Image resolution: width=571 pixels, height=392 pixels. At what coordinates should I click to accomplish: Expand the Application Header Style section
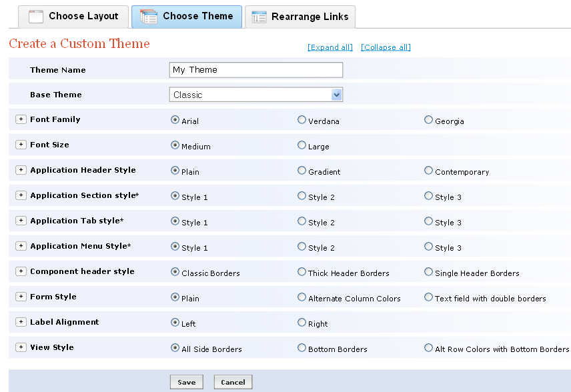[x=21, y=169]
